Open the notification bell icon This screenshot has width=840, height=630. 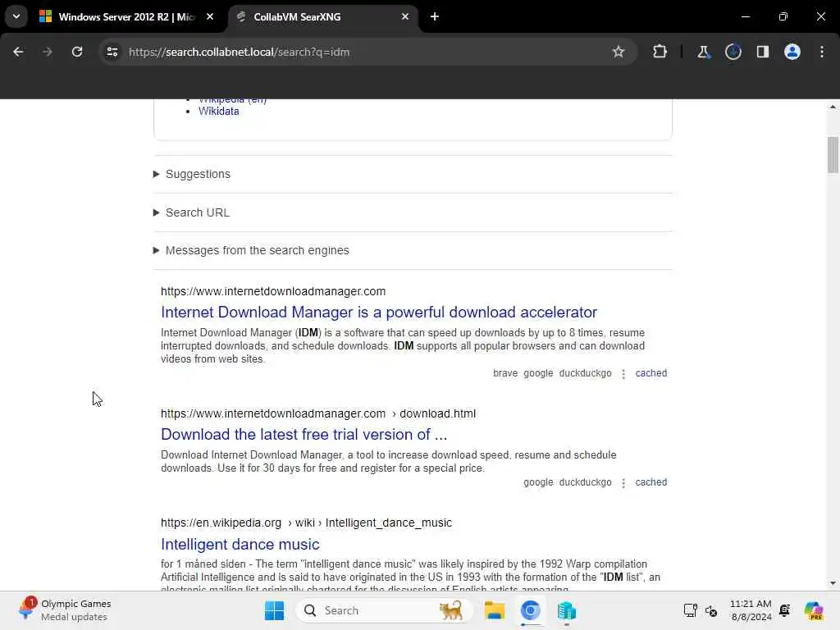tap(785, 610)
